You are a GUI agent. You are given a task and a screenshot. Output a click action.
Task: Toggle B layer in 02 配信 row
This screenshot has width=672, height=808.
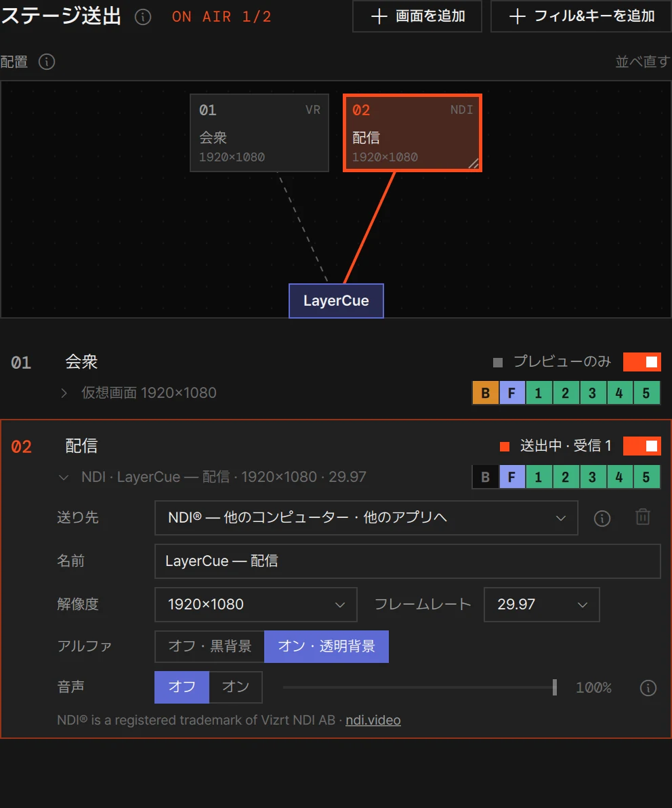(x=485, y=477)
